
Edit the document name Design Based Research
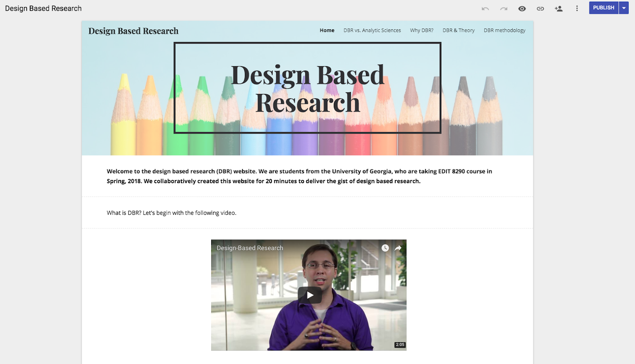[43, 8]
